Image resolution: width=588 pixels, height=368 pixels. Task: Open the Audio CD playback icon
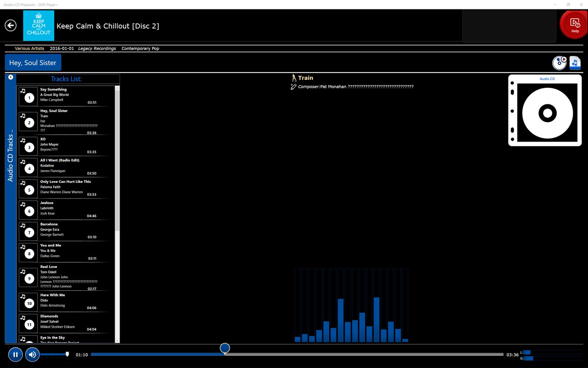(x=560, y=63)
